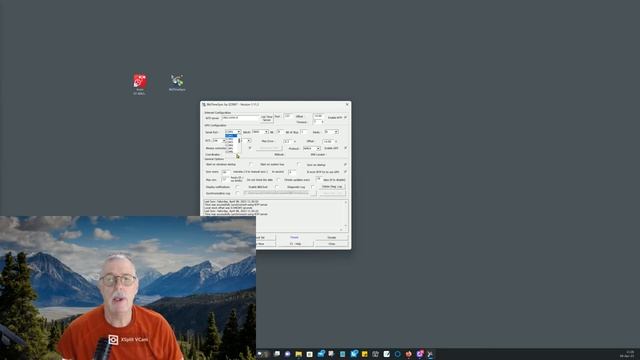Click the Delete Diag. Log button
Viewport: 640px width, 360px height.
(332, 187)
